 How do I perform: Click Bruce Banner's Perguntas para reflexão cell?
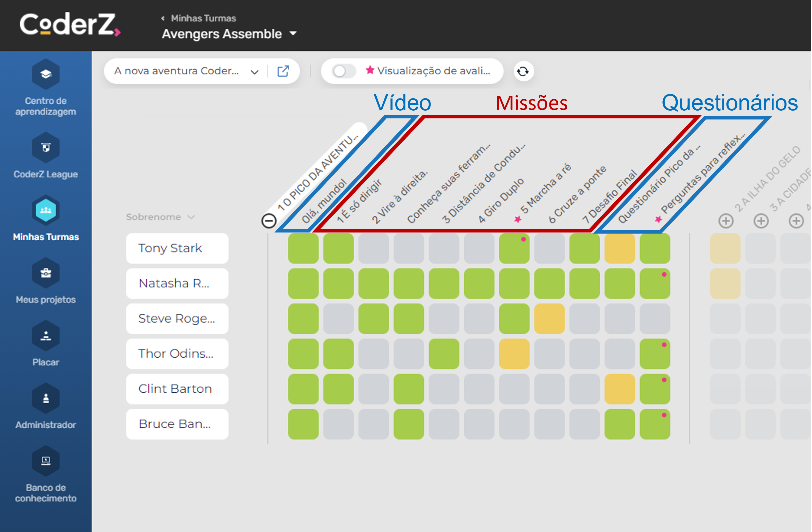coord(655,424)
